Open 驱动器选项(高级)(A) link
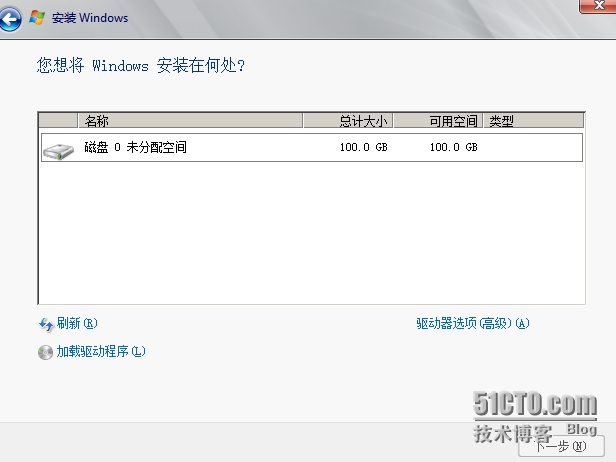The image size is (616, 462). 473,323
